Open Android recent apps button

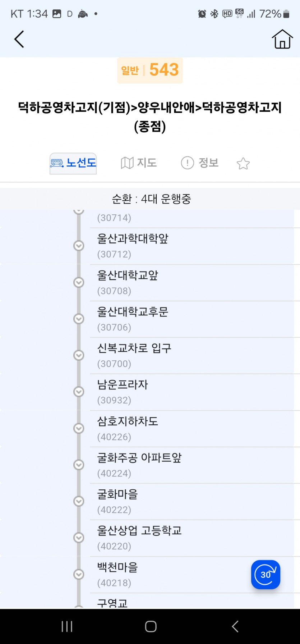(x=67, y=626)
